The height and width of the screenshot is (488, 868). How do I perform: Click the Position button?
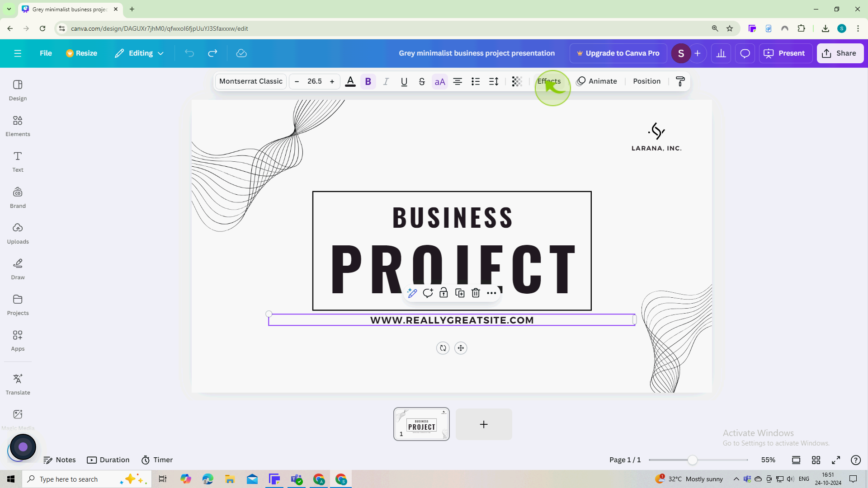tap(647, 81)
